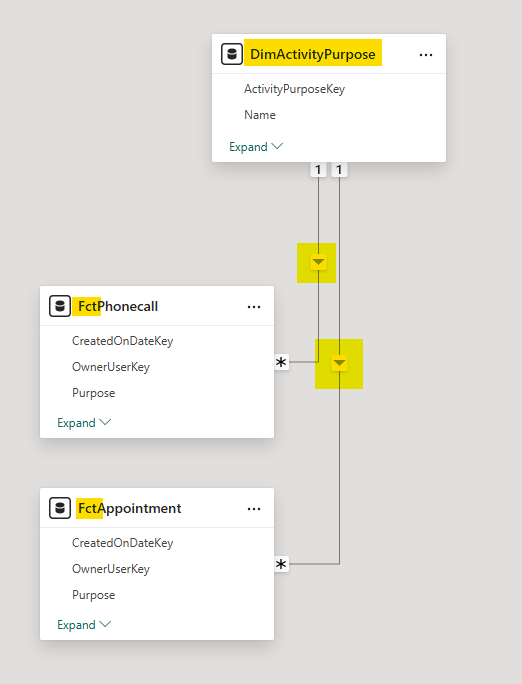Screen dimensions: 522x684
Task: Click the many-side asterisk on FctAppointment
Action: tap(281, 564)
